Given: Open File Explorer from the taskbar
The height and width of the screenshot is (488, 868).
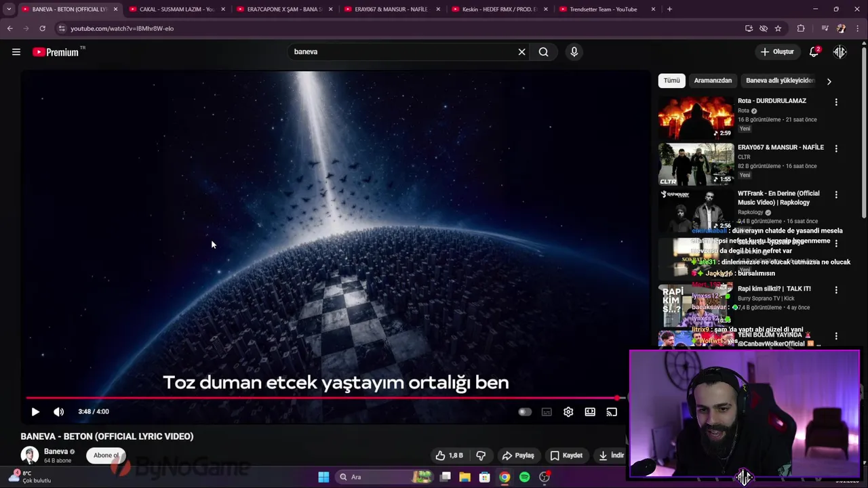Looking at the screenshot, I should (465, 477).
